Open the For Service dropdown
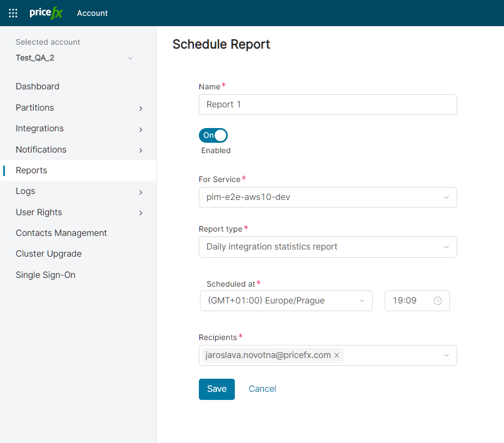 pyautogui.click(x=327, y=197)
